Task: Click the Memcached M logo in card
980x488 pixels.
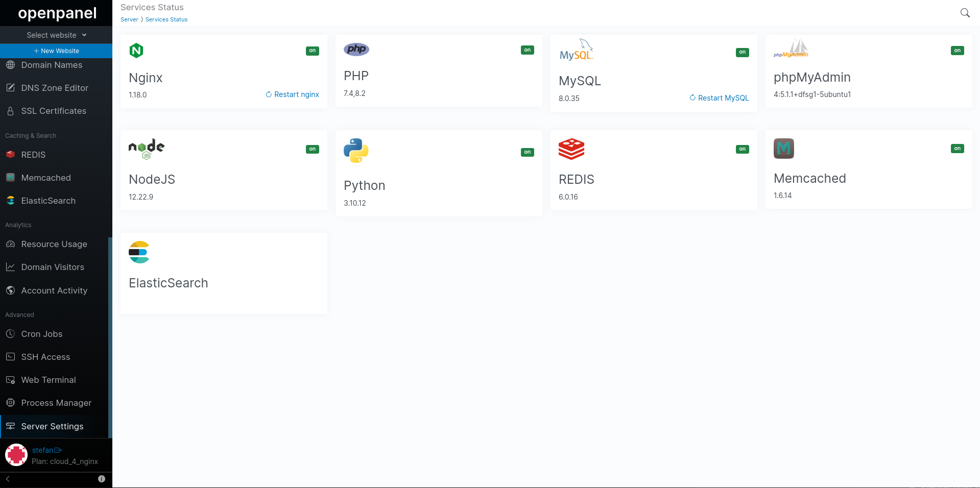Action: click(784, 149)
